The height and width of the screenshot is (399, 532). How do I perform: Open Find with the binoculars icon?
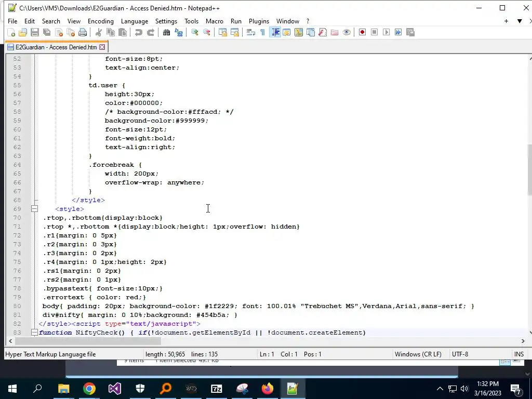coord(167,32)
